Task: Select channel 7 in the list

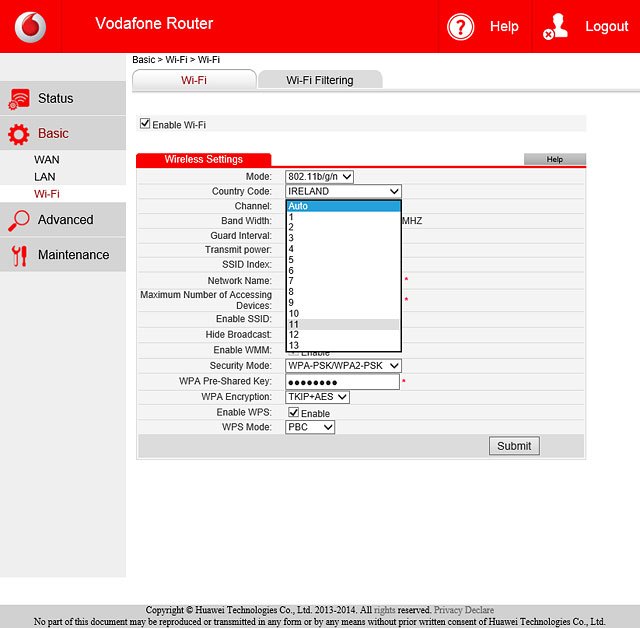Action: (x=343, y=281)
